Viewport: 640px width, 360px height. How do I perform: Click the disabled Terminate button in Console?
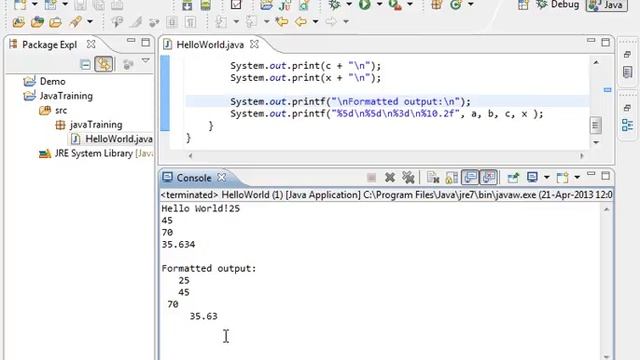coord(371,178)
